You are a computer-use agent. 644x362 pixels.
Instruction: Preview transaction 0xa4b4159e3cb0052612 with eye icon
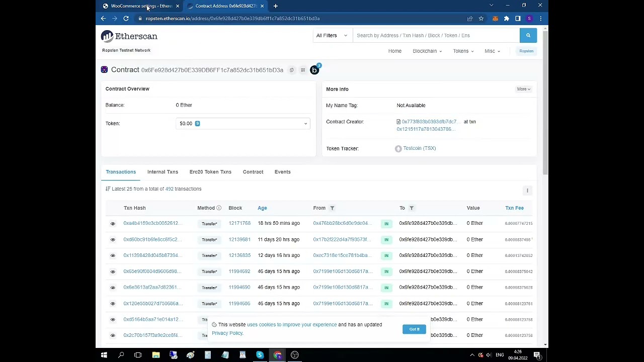[x=113, y=224]
